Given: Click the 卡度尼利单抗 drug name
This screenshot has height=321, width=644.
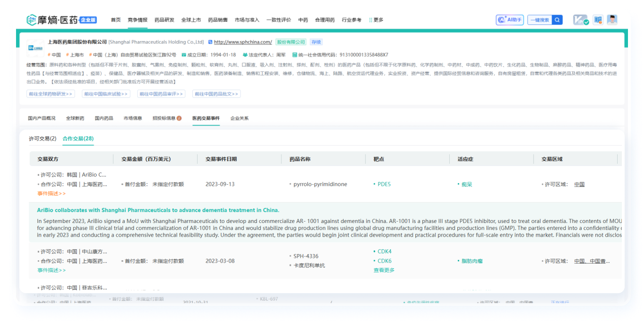Looking at the screenshot, I should (309, 265).
